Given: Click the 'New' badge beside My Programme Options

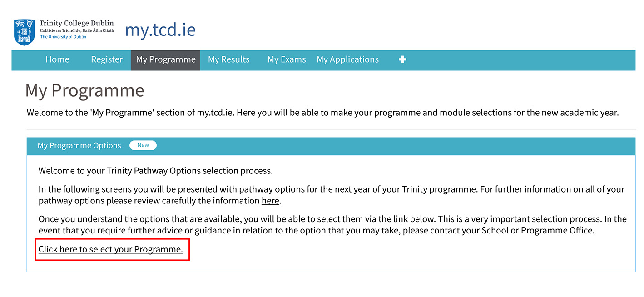Looking at the screenshot, I should pyautogui.click(x=143, y=145).
